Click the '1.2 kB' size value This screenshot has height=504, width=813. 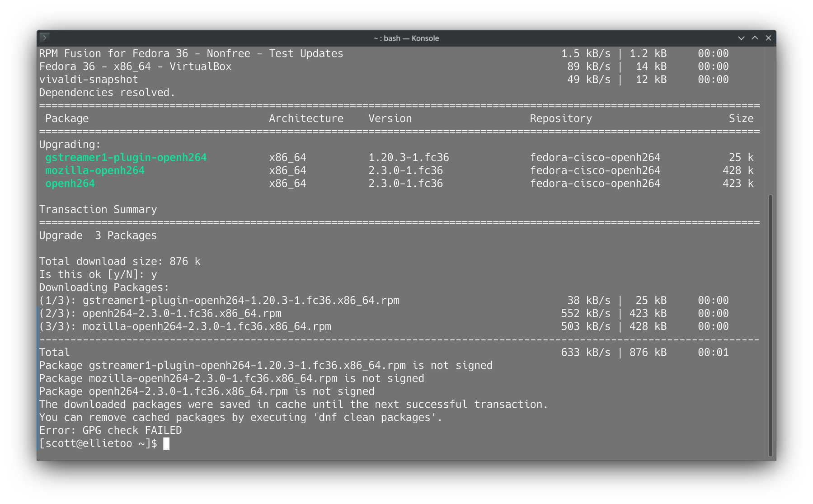(648, 54)
